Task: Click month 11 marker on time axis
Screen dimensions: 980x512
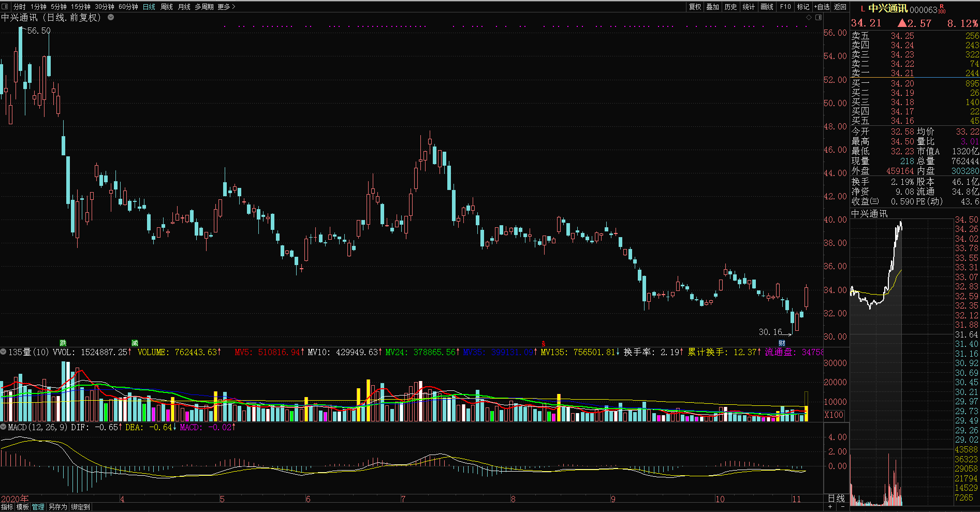Action: pos(796,499)
